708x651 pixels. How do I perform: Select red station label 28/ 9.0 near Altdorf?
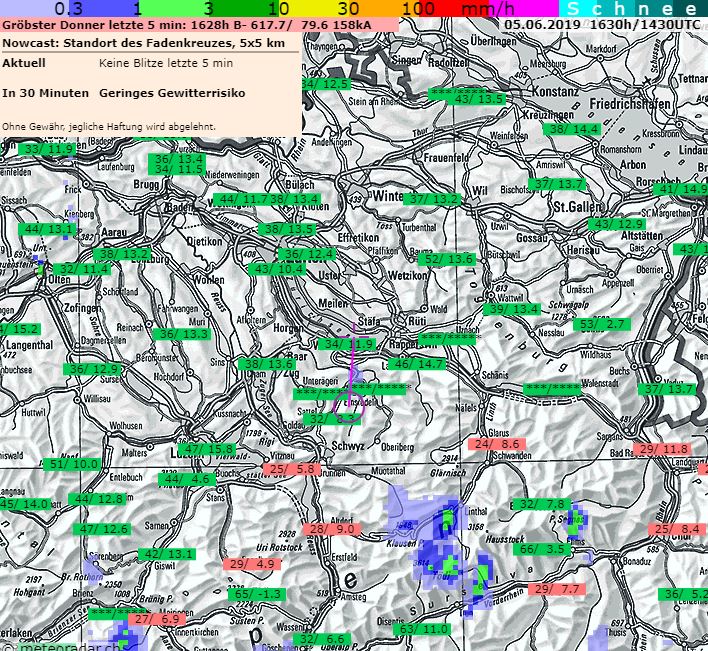tap(332, 529)
